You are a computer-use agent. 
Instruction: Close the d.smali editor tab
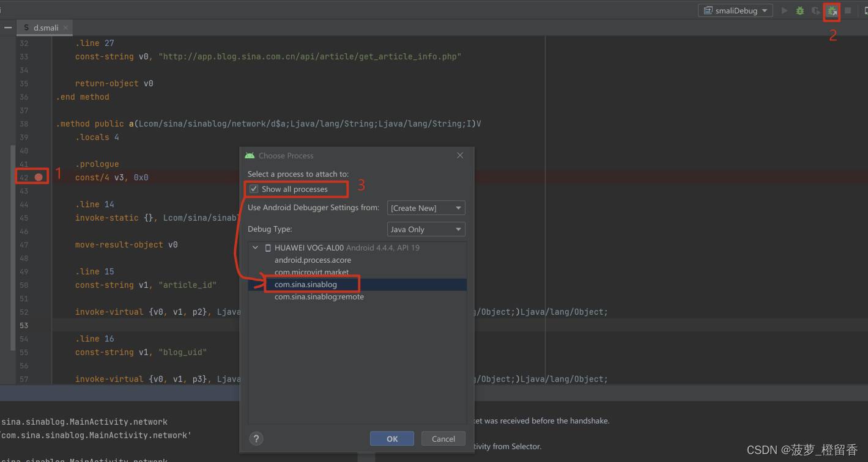click(66, 28)
